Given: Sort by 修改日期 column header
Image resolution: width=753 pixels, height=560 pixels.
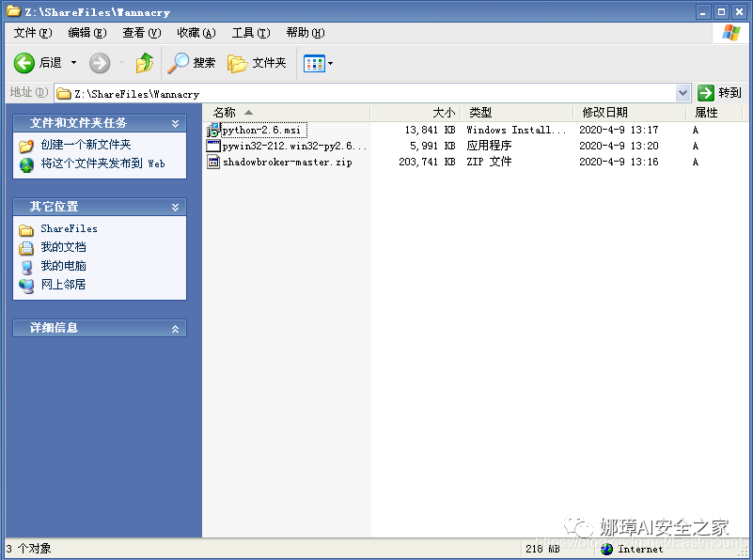Looking at the screenshot, I should pyautogui.click(x=630, y=113).
